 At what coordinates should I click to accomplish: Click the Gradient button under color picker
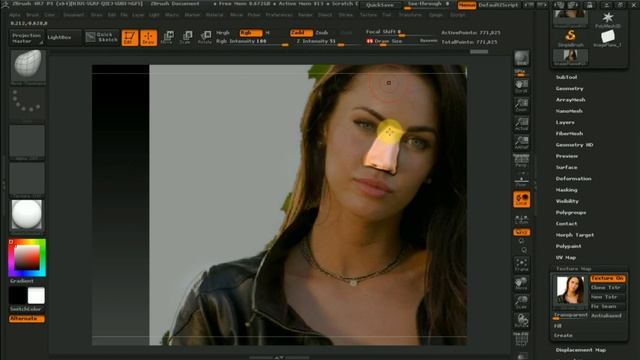click(x=22, y=281)
